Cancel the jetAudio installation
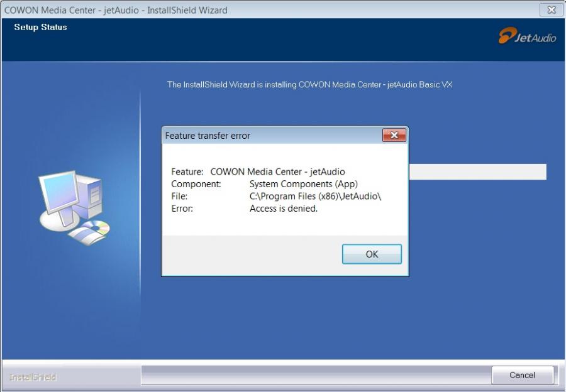This screenshot has height=392, width=566. coord(523,375)
